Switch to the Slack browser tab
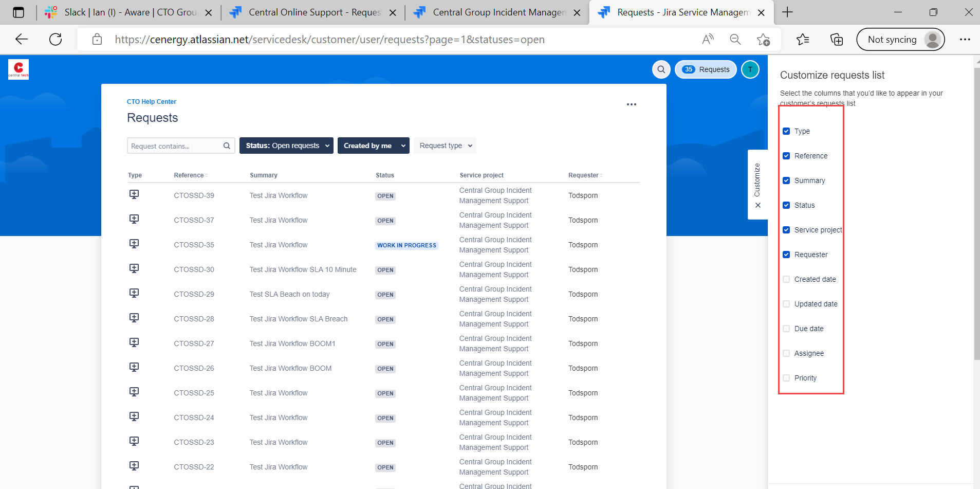Viewport: 980px width, 489px height. click(123, 12)
